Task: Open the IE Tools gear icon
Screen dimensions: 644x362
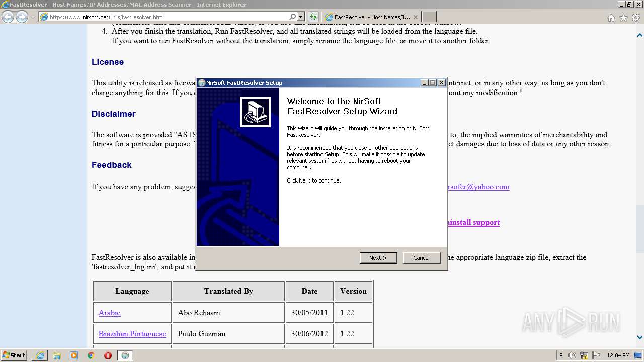Action: pyautogui.click(x=635, y=18)
